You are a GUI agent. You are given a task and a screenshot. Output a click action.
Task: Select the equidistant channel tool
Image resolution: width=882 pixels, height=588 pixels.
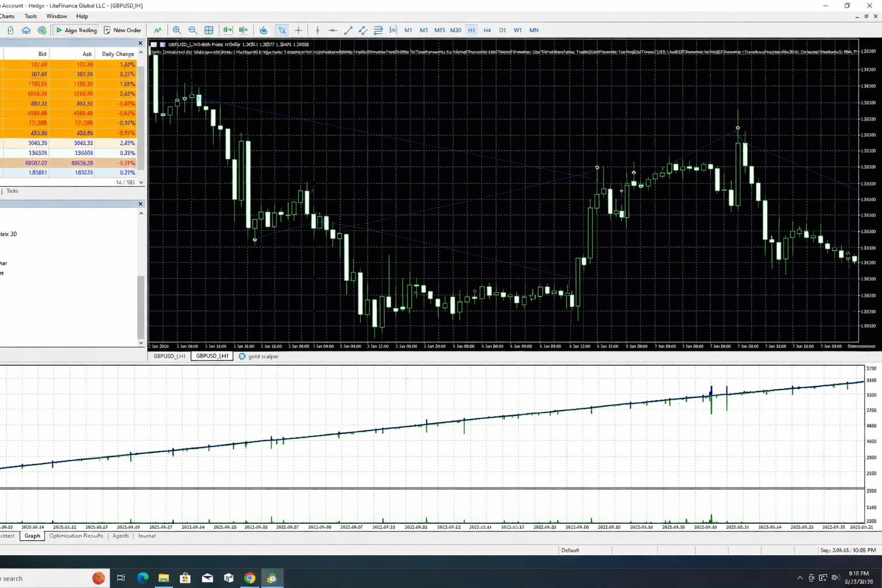coord(363,30)
